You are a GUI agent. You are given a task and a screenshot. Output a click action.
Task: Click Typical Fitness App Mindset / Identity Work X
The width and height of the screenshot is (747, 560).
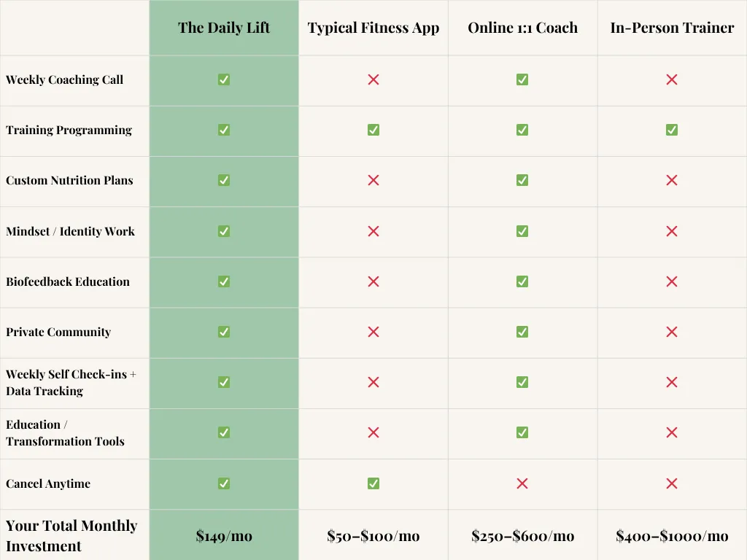373,231
